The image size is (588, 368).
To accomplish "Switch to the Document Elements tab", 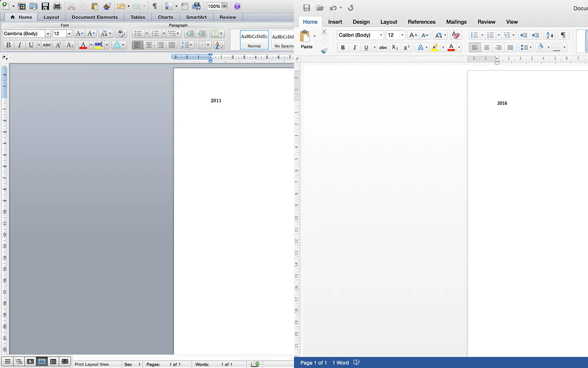I will click(x=94, y=17).
